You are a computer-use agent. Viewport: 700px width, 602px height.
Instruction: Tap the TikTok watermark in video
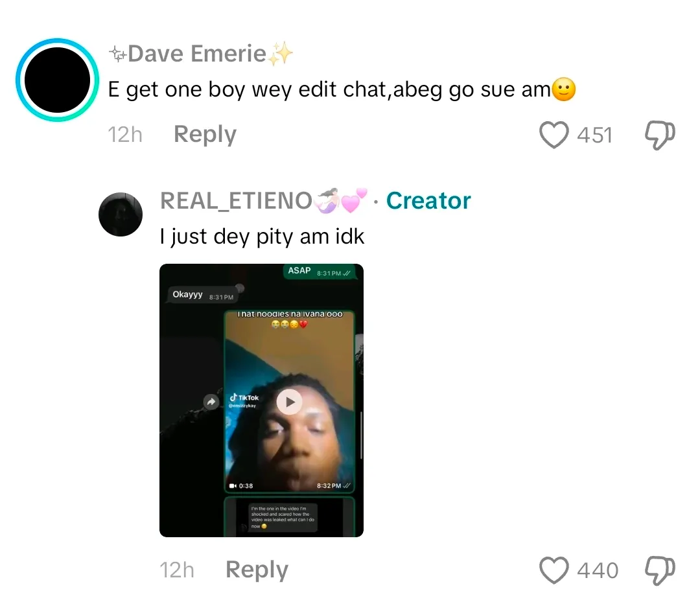click(x=244, y=400)
